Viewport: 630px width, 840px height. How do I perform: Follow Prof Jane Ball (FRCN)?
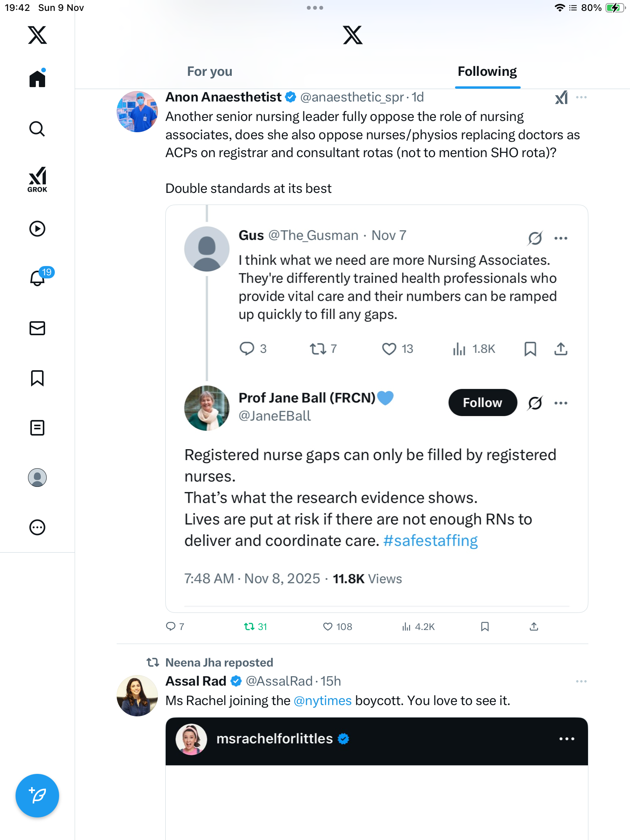482,402
